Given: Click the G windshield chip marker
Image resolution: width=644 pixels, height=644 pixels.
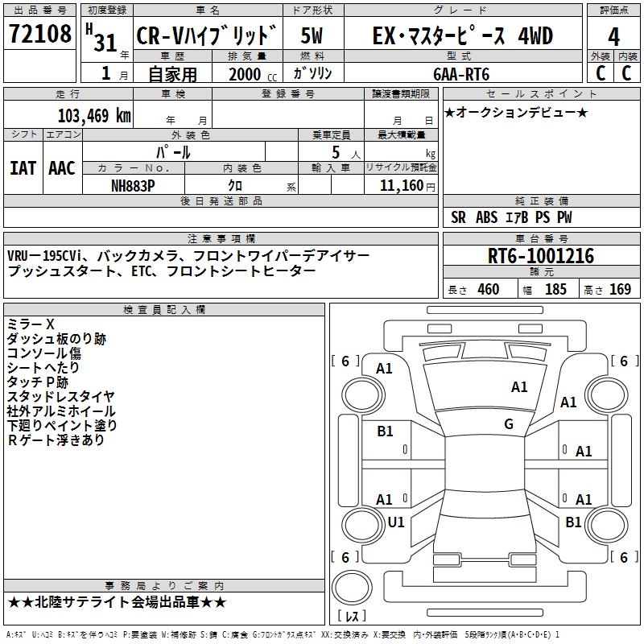Looking at the screenshot, I should click(x=508, y=424).
